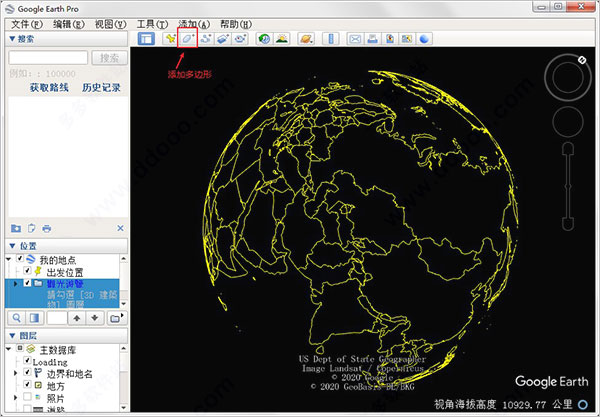Screen dimensions: 600x417
Task: Select the Ruler tool icon
Action: click(331, 39)
